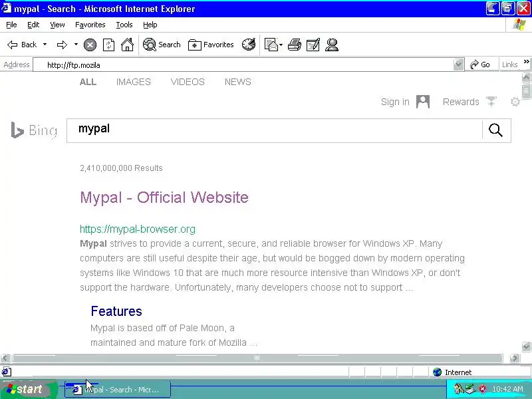This screenshot has height=399, width=532.
Task: Select the mypal - Search taskbar button
Action: coord(118,390)
